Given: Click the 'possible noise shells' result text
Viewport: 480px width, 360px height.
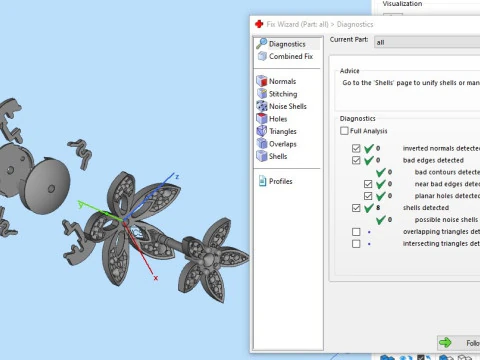Looking at the screenshot, I should (x=446, y=220).
